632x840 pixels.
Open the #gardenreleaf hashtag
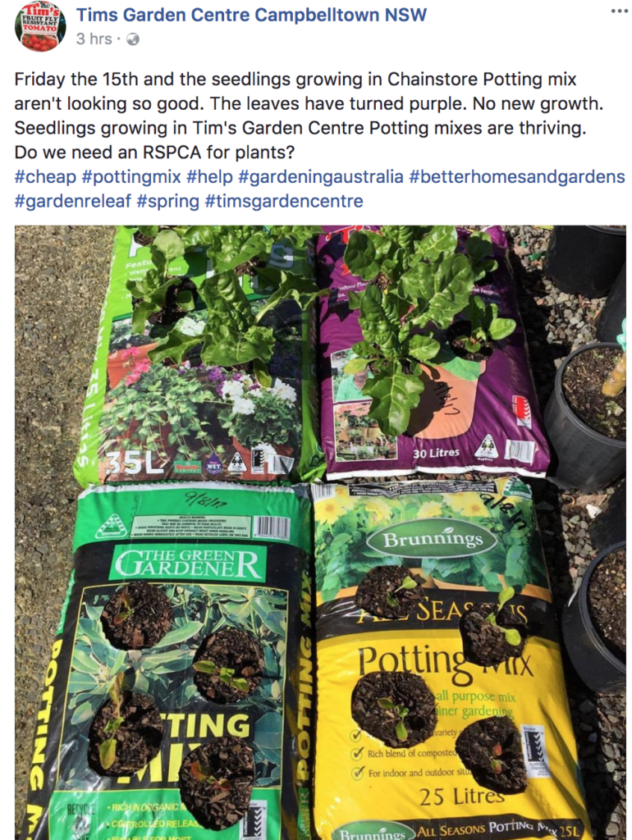point(73,202)
